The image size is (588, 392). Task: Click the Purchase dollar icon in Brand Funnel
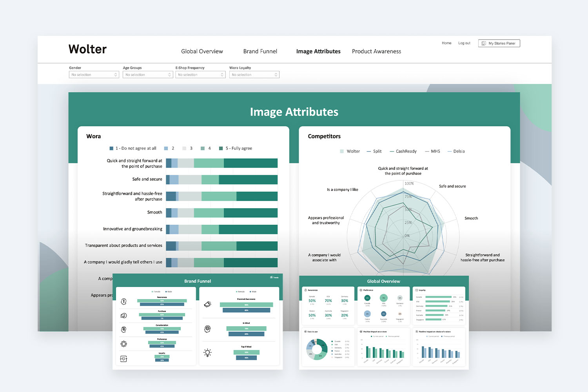point(123,316)
